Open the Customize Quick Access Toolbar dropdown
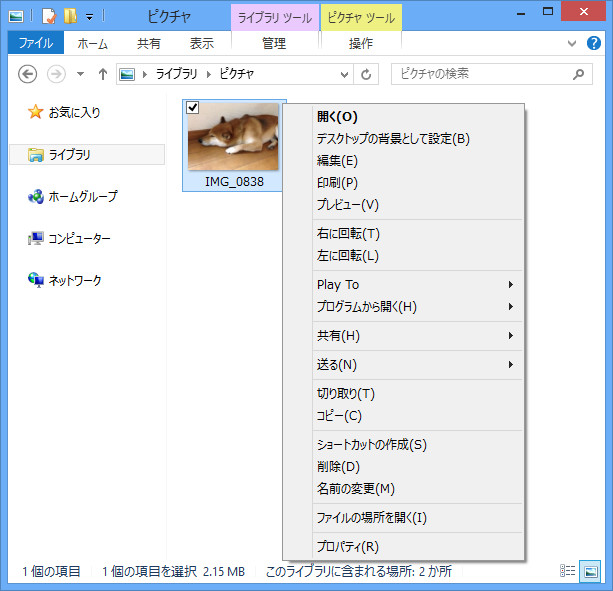This screenshot has width=613, height=591. pyautogui.click(x=90, y=17)
